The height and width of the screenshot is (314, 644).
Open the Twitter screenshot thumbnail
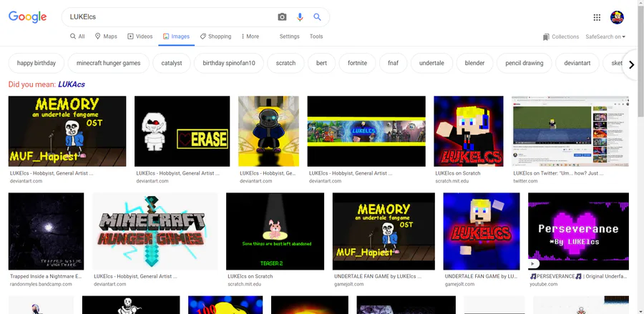click(x=570, y=132)
